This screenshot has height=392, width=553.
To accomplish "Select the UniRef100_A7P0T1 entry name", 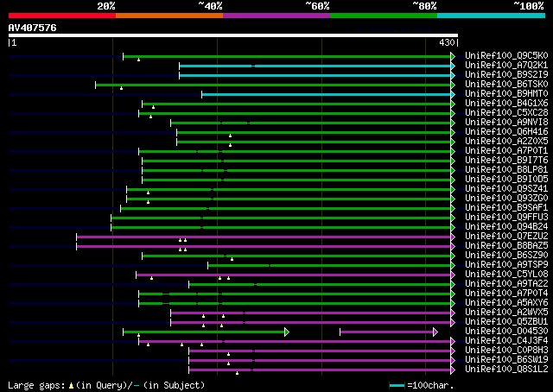I will click(506, 151).
